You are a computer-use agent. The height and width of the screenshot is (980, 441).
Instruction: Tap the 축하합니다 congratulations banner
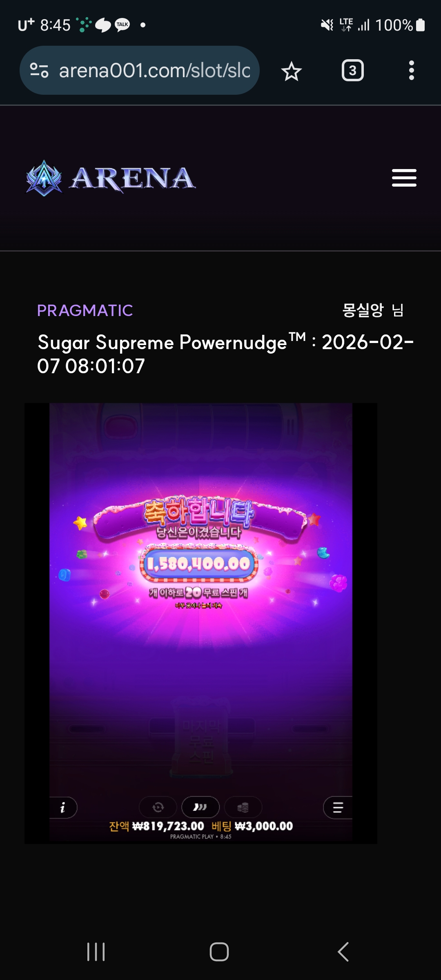click(199, 512)
